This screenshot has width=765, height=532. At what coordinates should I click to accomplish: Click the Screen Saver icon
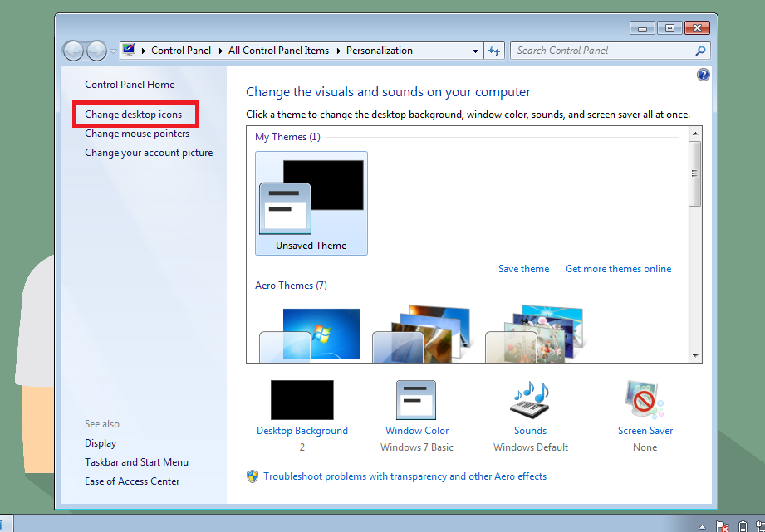(645, 400)
